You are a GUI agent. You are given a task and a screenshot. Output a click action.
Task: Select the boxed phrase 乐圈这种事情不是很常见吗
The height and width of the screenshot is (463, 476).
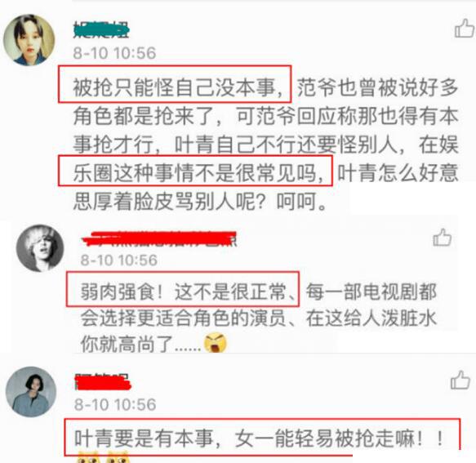click(x=195, y=171)
